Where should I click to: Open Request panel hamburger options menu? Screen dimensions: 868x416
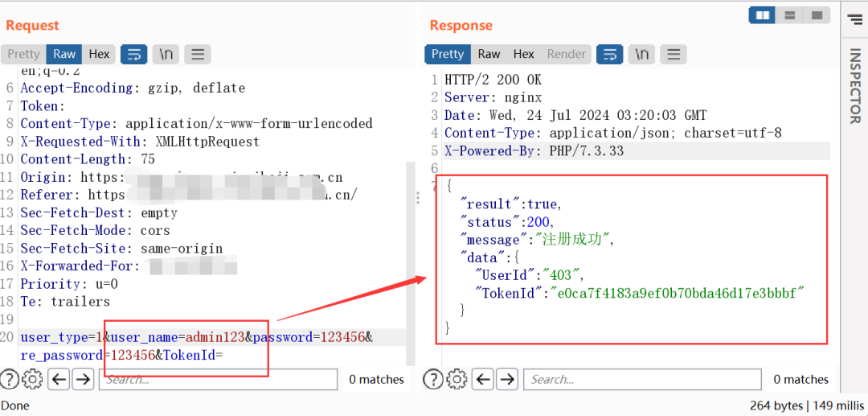coord(198,54)
